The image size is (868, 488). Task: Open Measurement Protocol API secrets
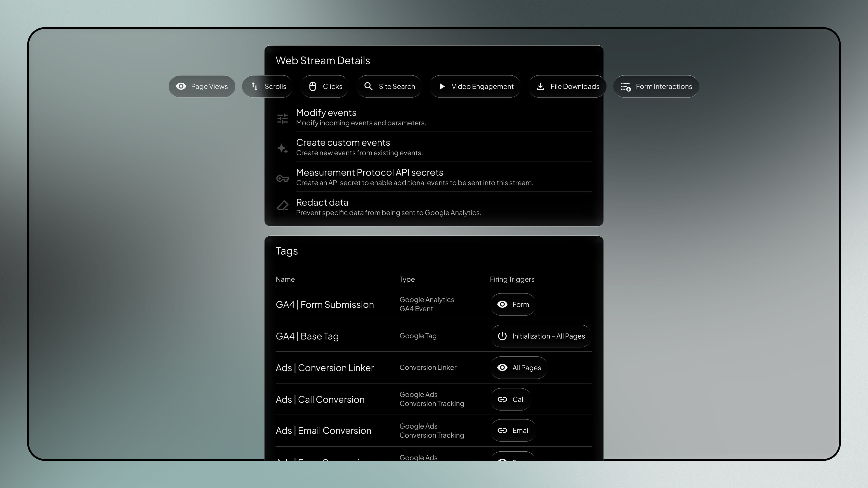point(434,177)
